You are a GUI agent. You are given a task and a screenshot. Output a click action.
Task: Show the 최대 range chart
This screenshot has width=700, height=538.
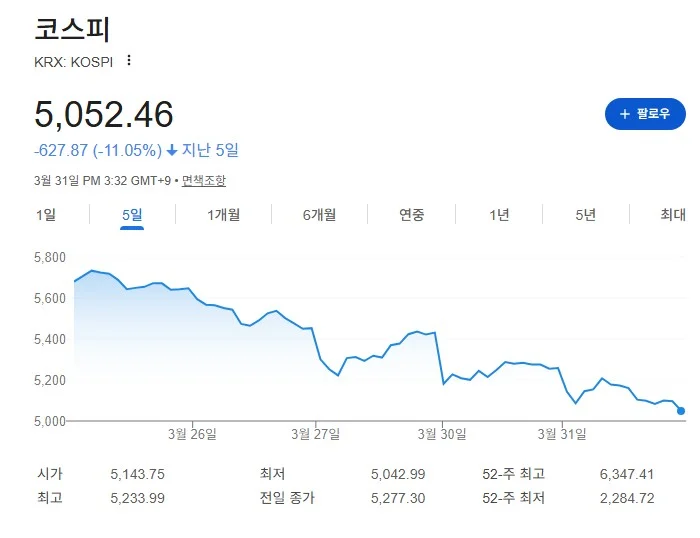(x=673, y=215)
